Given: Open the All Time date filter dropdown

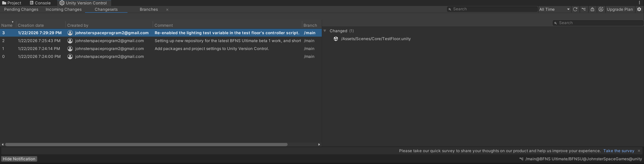Looking at the screenshot, I should click(x=554, y=9).
